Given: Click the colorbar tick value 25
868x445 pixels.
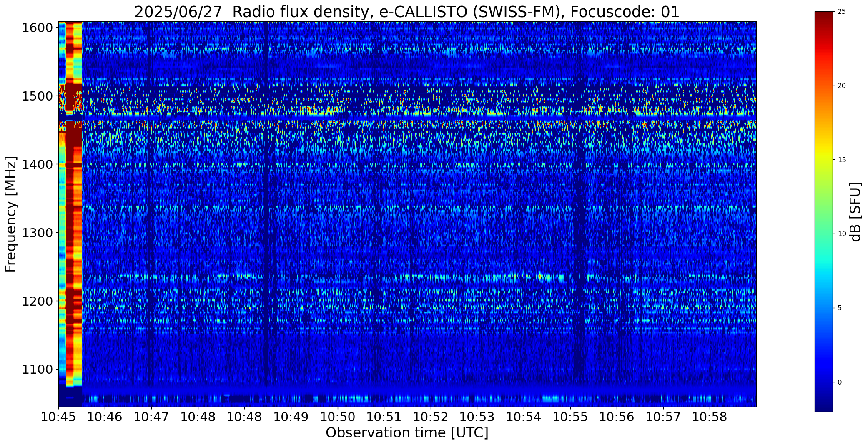Looking at the screenshot, I should click(841, 12).
